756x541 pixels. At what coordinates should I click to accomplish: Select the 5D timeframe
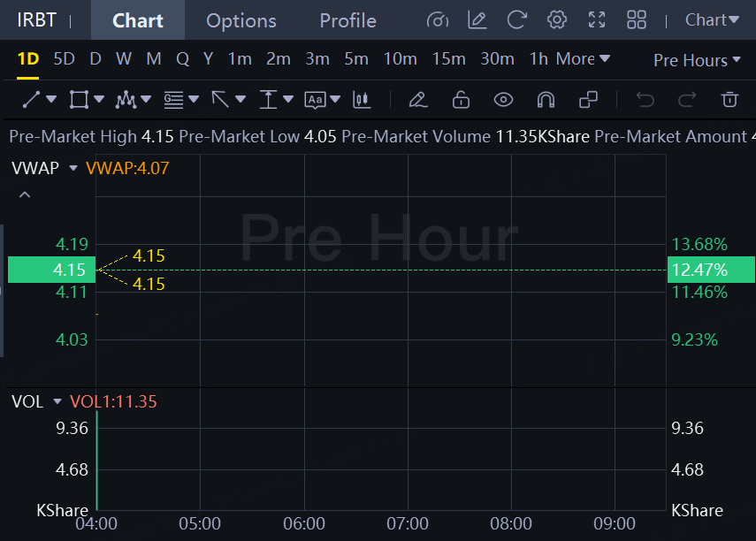[64, 59]
